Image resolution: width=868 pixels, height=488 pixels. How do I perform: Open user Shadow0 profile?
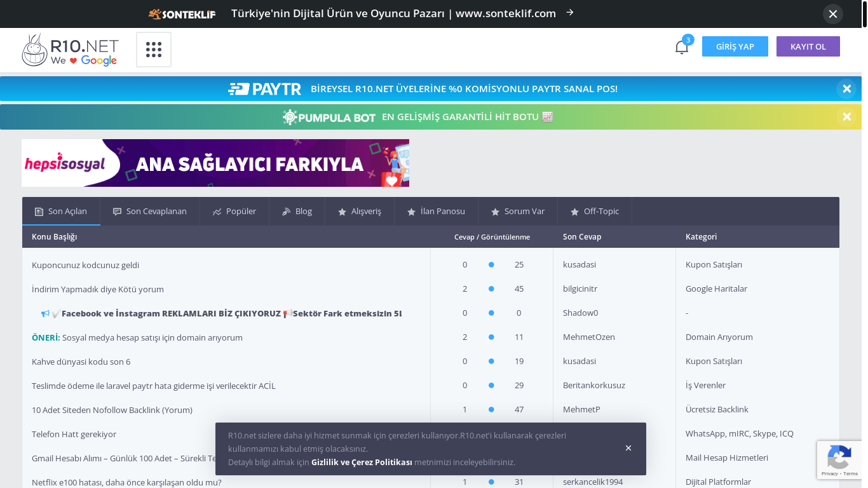[x=580, y=313]
